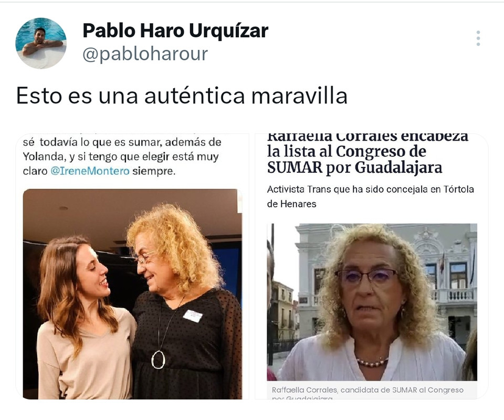Screen dimensions: 504x420
Task: Click the pearl necklace on the white blouse
Action: point(372,362)
